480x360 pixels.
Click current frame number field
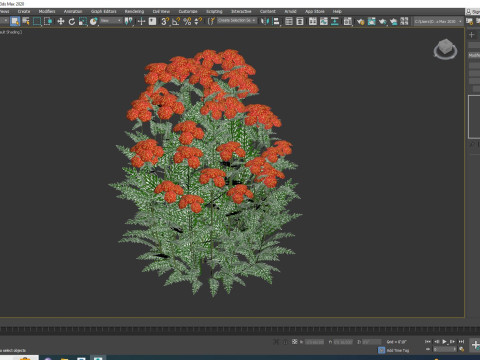(445, 349)
